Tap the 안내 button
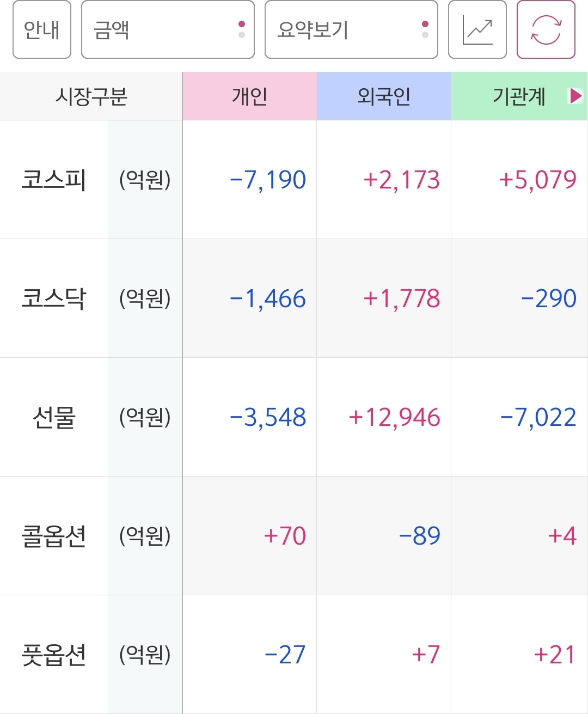Screen dimensions: 588x714 pos(42,29)
